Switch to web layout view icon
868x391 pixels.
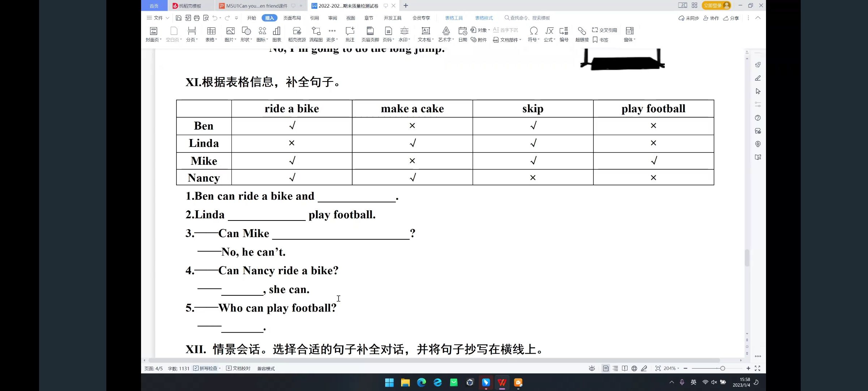click(634, 368)
